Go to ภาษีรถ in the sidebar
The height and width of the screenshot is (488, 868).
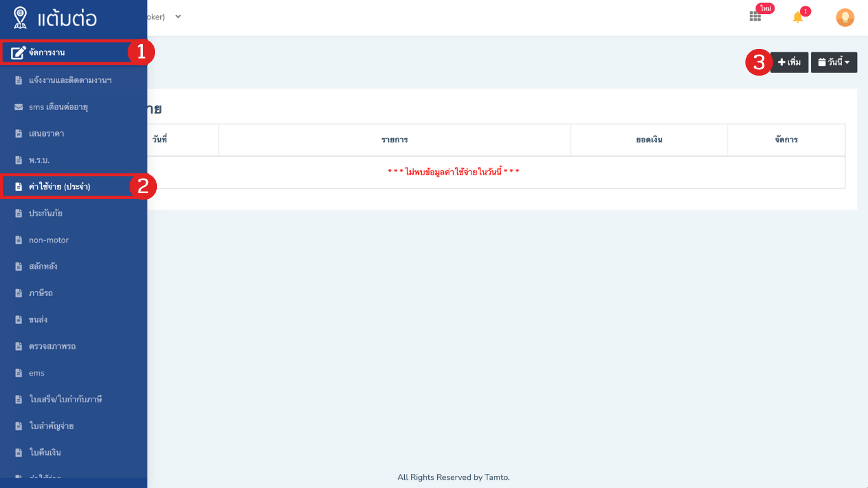coord(74,294)
